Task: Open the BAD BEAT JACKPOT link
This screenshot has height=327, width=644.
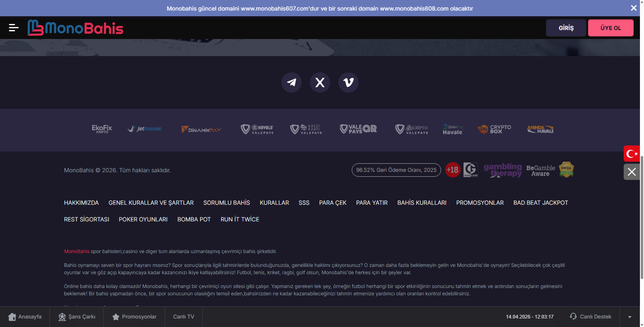Action: point(541,203)
